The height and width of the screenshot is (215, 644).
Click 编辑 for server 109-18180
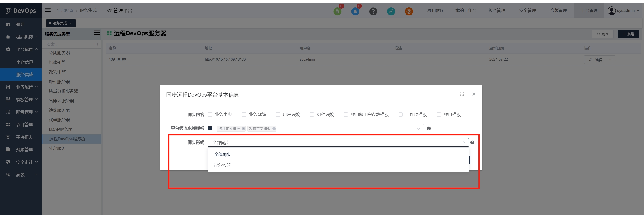click(596, 60)
